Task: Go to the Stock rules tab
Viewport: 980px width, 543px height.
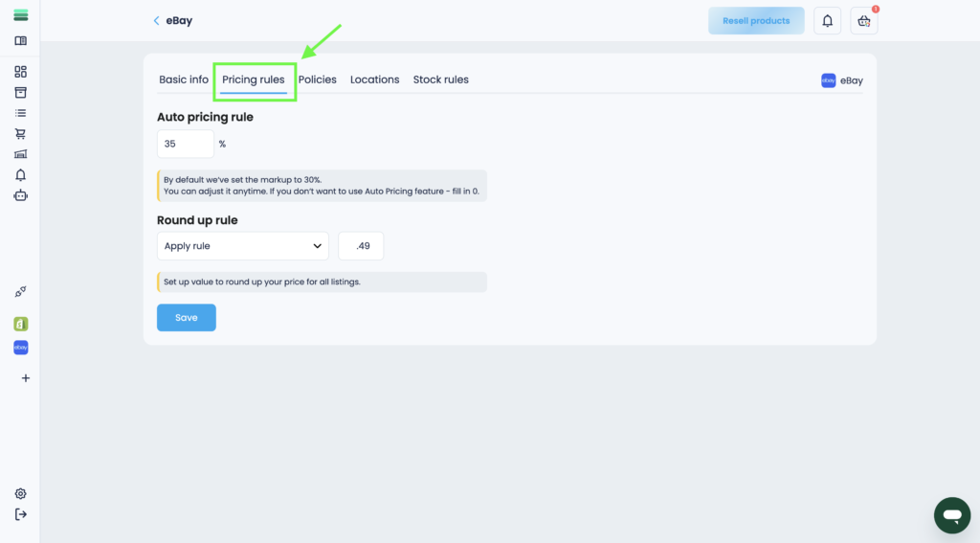Action: [440, 79]
